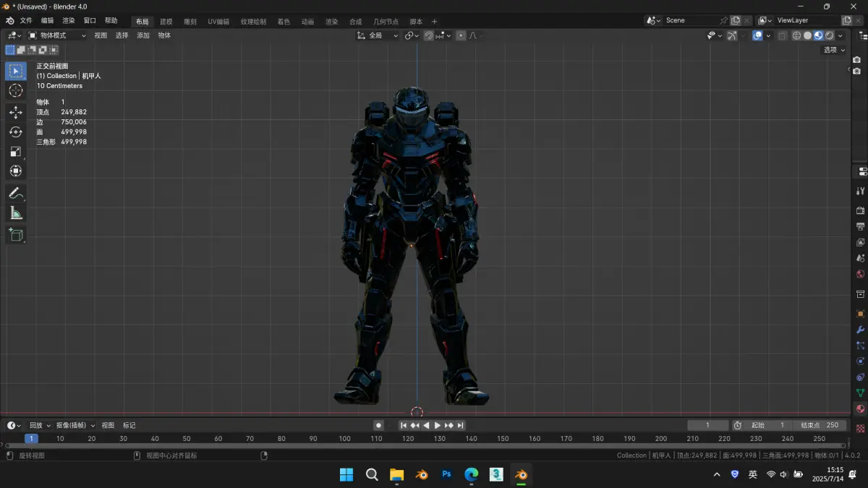This screenshot has height=488, width=868.
Task: Open the 添加 menu in viewport header
Action: click(143, 35)
